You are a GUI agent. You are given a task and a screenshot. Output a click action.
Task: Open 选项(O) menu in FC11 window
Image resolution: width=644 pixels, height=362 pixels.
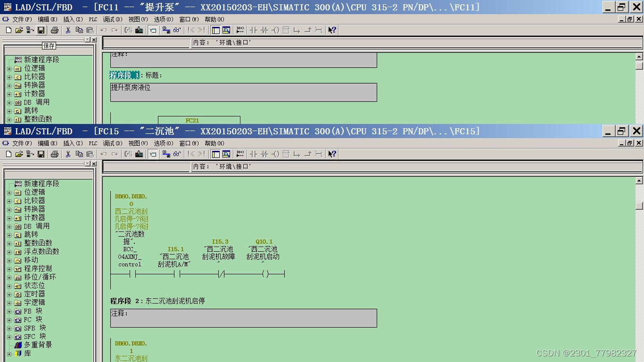coord(163,19)
